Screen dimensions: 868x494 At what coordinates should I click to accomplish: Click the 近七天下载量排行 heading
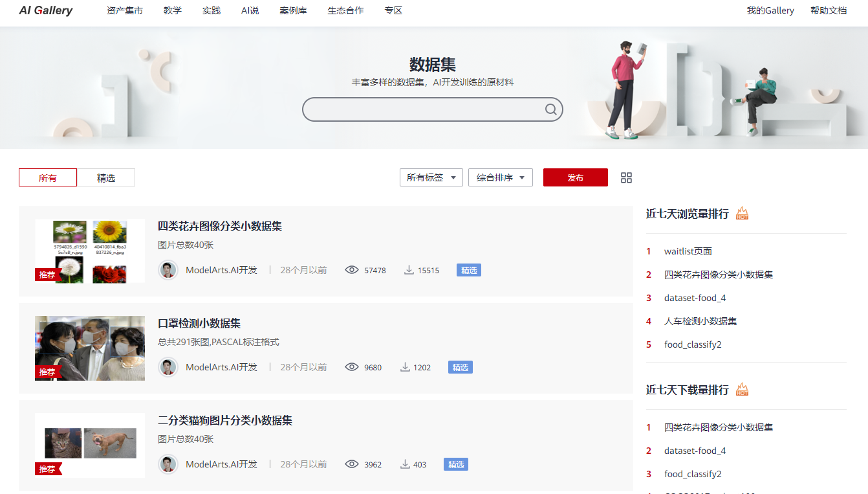[688, 390]
